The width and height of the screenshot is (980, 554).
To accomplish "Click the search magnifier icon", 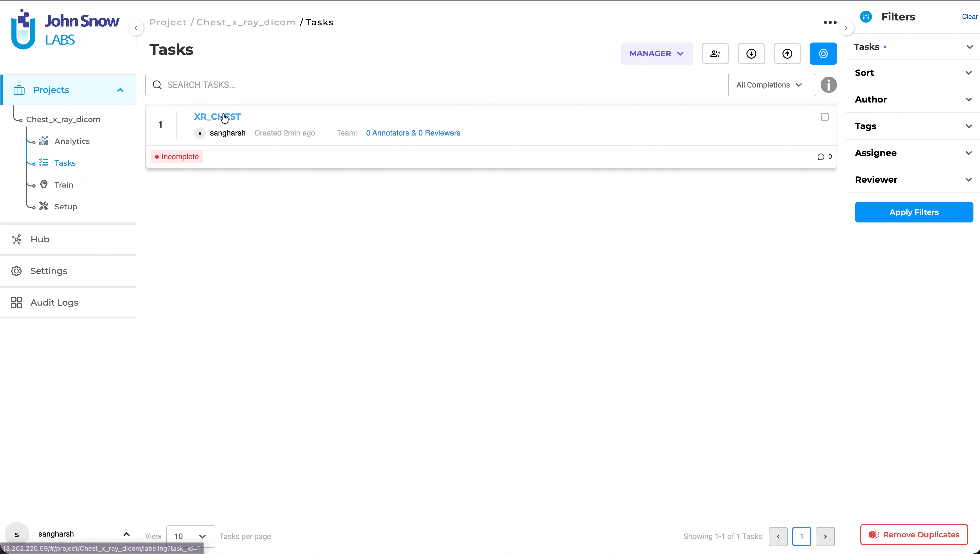I will (157, 85).
